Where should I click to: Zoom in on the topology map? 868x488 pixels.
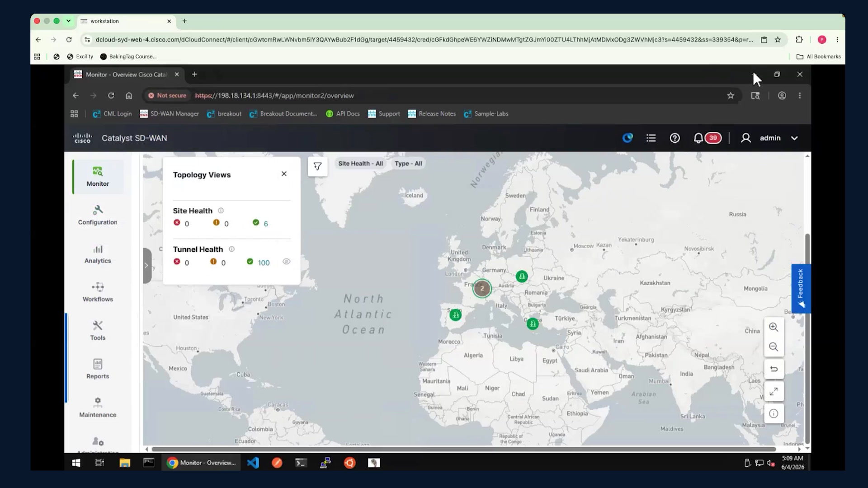click(774, 327)
